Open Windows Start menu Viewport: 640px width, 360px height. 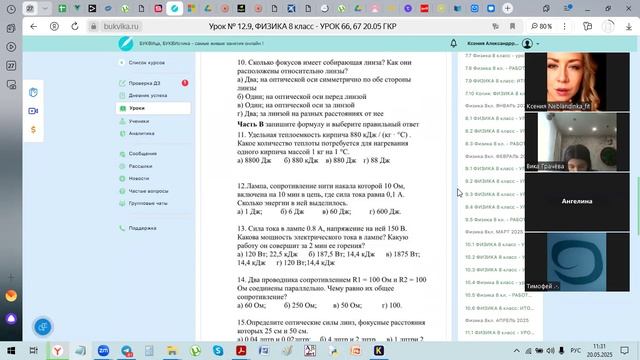[11, 351]
